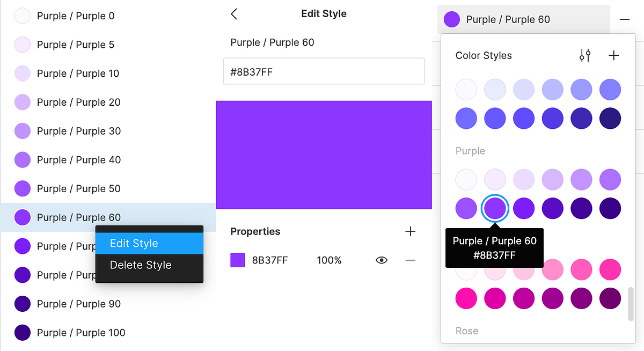Toggle visibility of the 8B37FF fill
The height and width of the screenshot is (351, 644).
[x=381, y=260]
